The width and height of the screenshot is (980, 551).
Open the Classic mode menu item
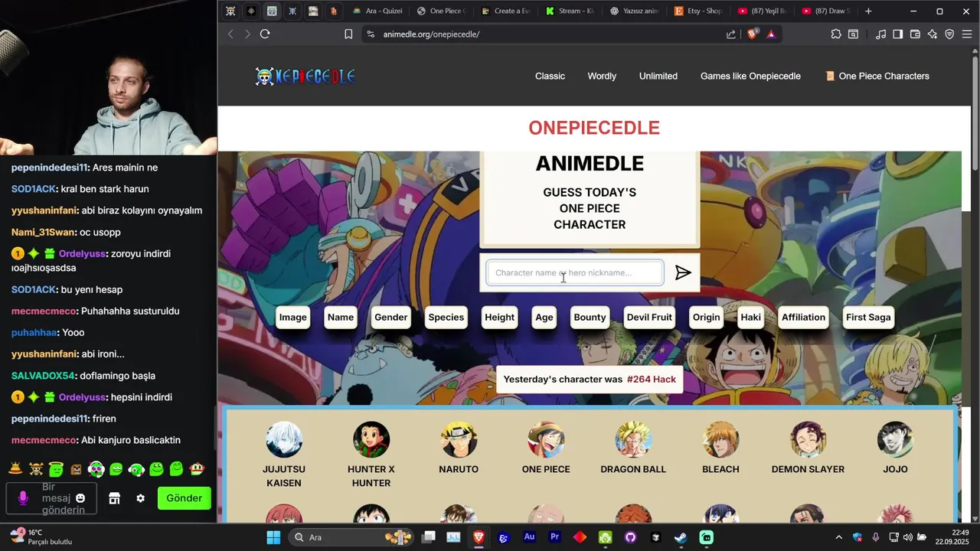pos(550,76)
